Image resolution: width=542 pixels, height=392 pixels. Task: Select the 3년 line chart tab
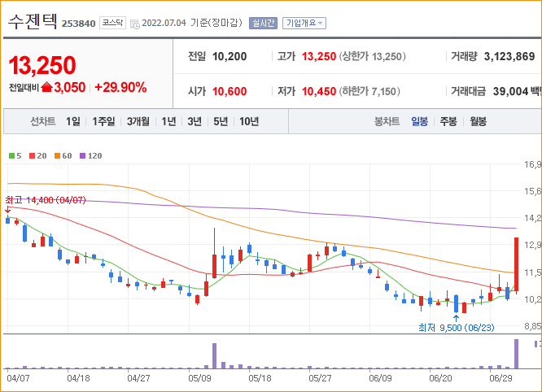(195, 121)
